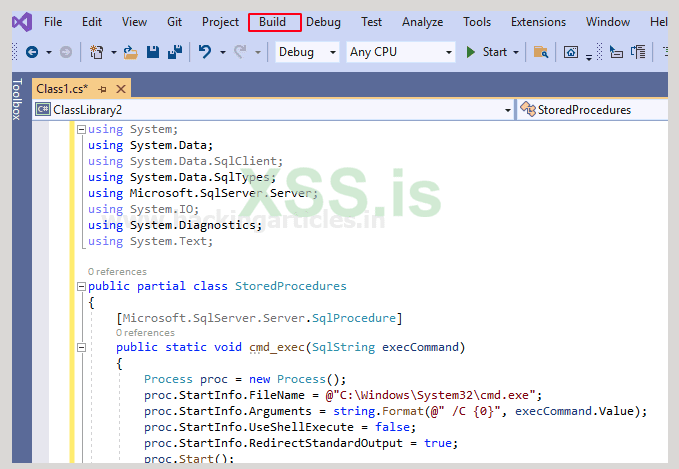The width and height of the screenshot is (679, 469).
Task: Open the Project menu
Action: point(220,22)
